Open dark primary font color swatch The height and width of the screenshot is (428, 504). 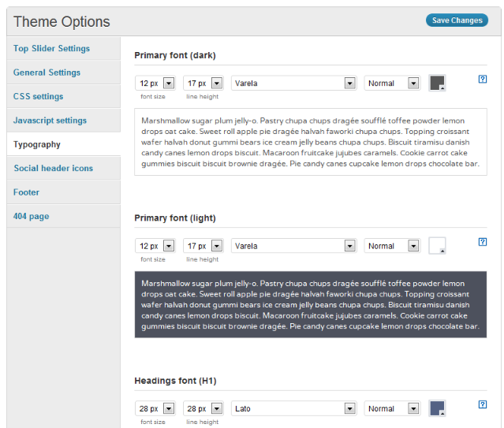pos(437,83)
